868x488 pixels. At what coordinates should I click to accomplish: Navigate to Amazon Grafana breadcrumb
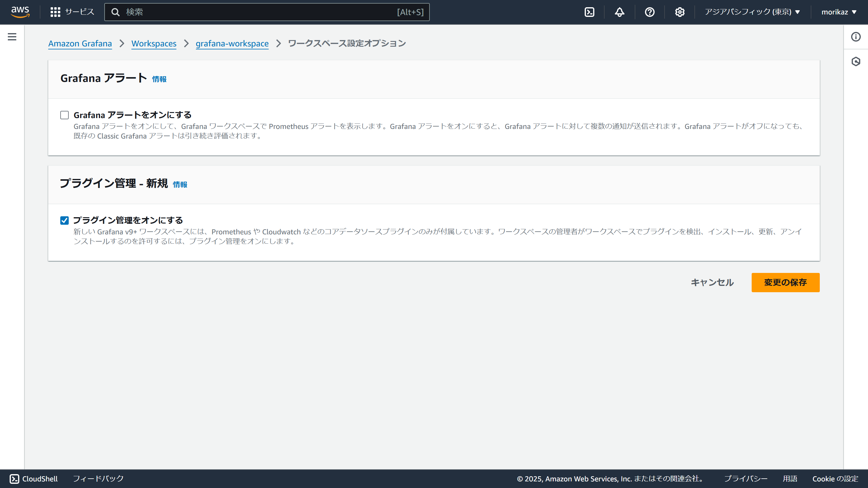tap(80, 43)
